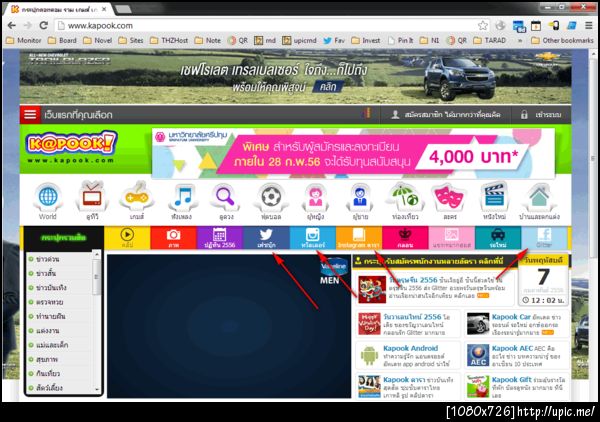Click the Vaseline MEN ad video area
The width and height of the screenshot is (600, 422).
(x=229, y=326)
